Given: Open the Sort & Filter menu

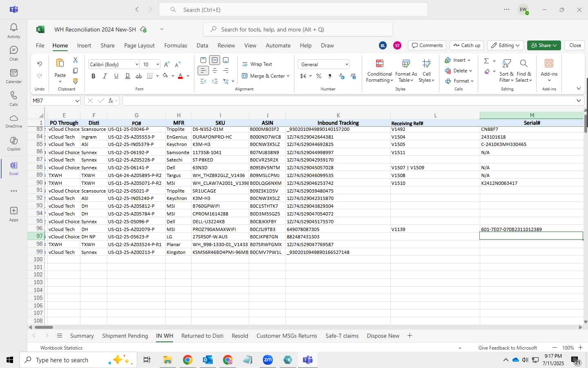Looking at the screenshot, I should (x=506, y=71).
